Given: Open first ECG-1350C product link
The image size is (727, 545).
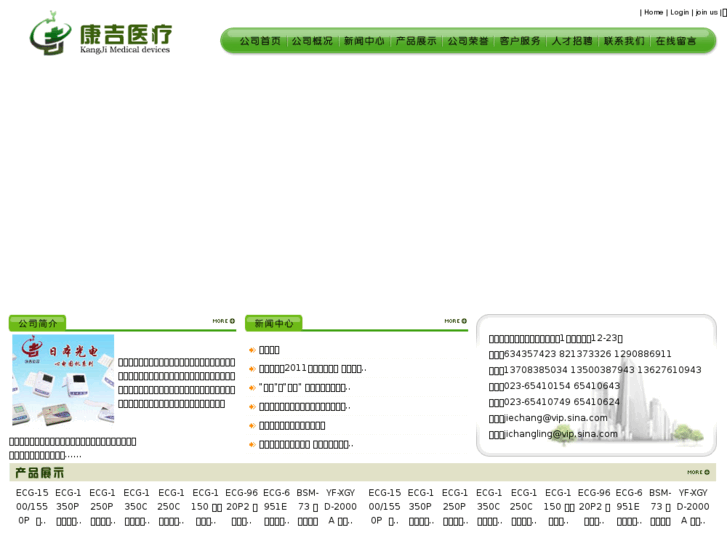Looking at the screenshot, I should pos(136,507).
